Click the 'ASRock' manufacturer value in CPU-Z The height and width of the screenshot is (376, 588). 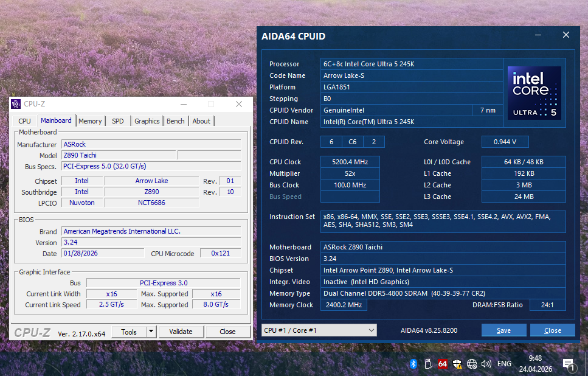tap(151, 144)
